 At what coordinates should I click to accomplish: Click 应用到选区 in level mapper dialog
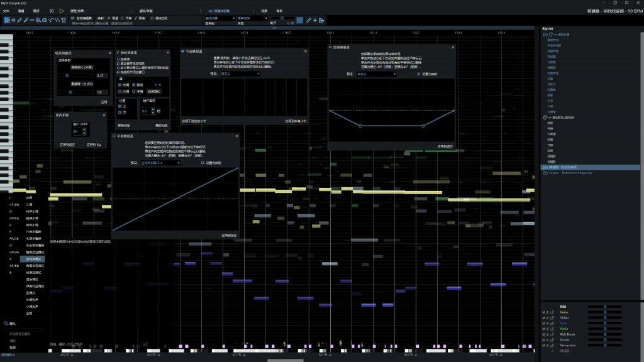pyautogui.click(x=445, y=146)
